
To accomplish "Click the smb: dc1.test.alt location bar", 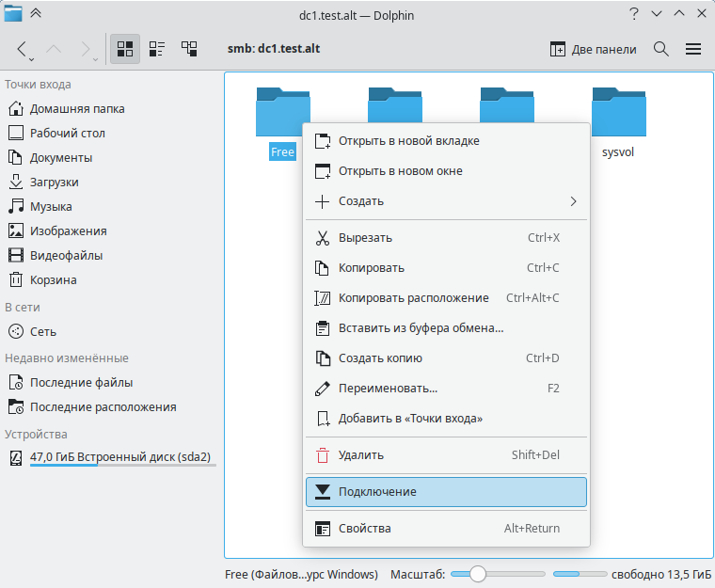I will 274,49.
